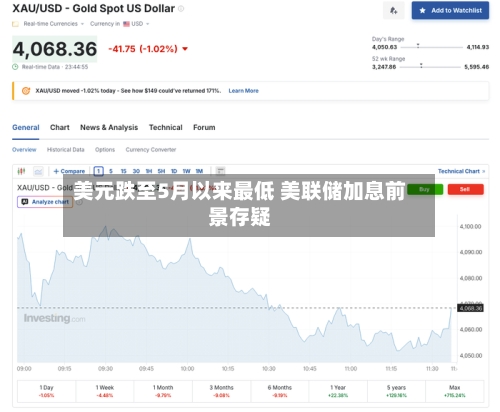The width and height of the screenshot is (500, 412).
Task: Select the 1 Day performance range
Action: point(46,391)
